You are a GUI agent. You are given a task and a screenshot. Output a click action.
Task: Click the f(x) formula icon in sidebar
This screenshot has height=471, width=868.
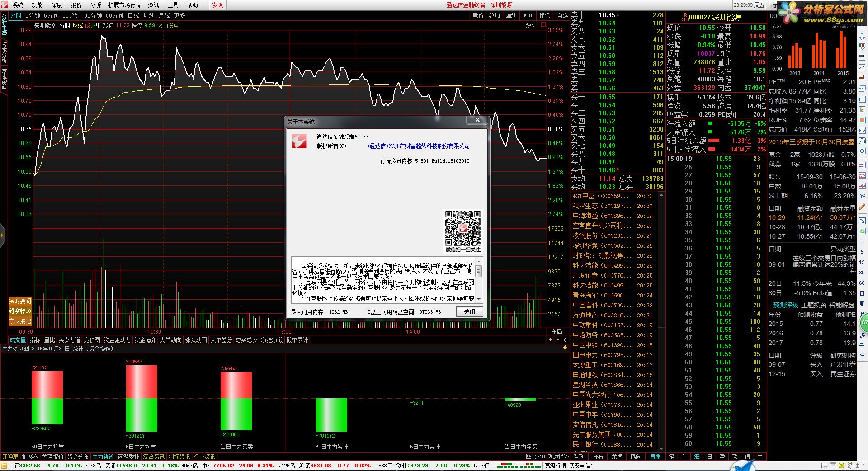[x=862, y=141]
